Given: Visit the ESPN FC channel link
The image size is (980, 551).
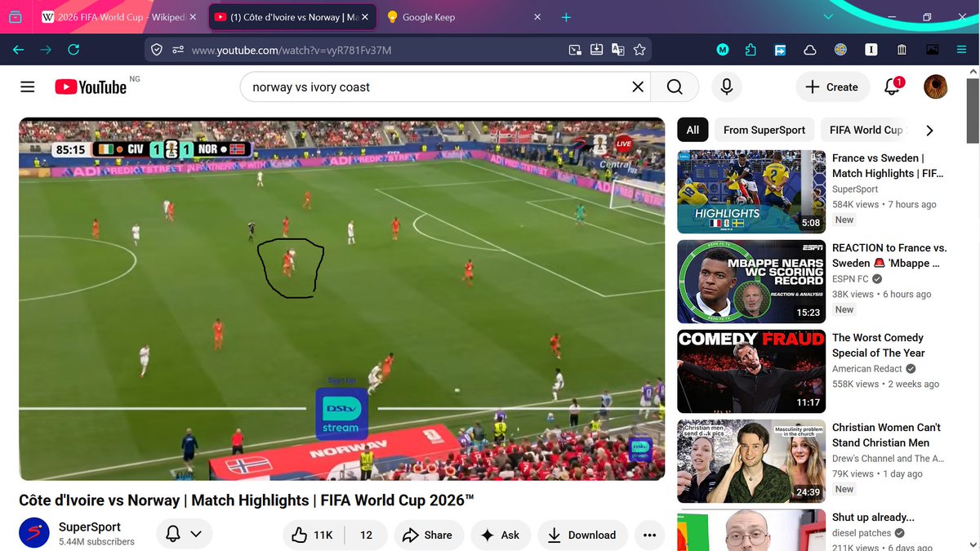Looking at the screenshot, I should click(850, 279).
